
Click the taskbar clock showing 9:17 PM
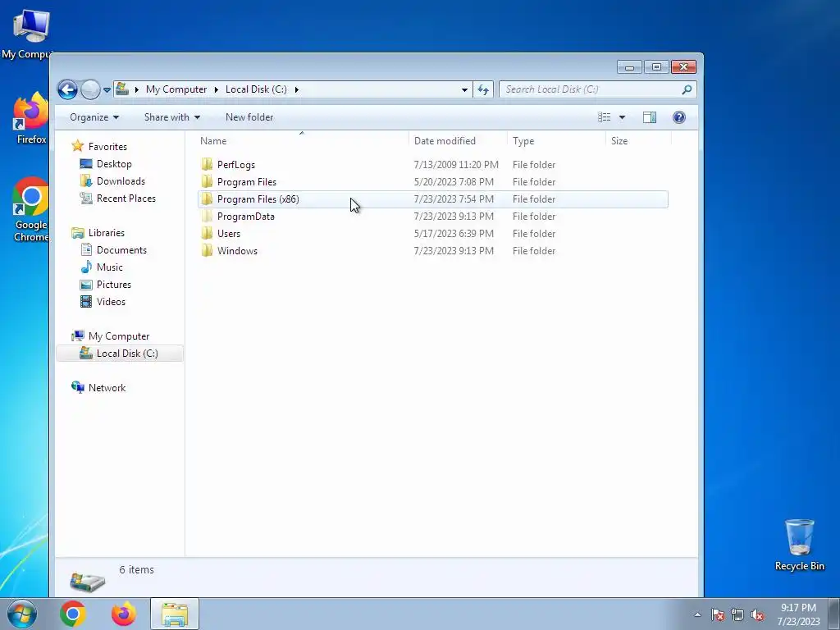click(x=798, y=614)
